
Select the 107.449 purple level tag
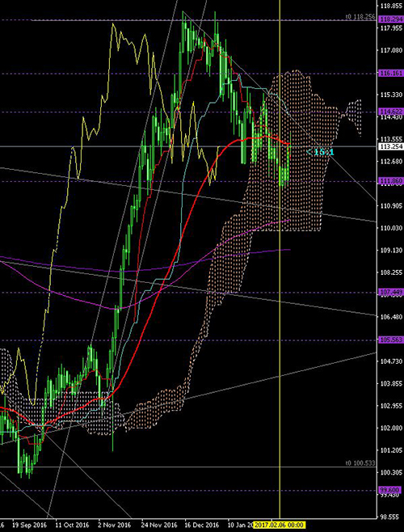(x=391, y=292)
